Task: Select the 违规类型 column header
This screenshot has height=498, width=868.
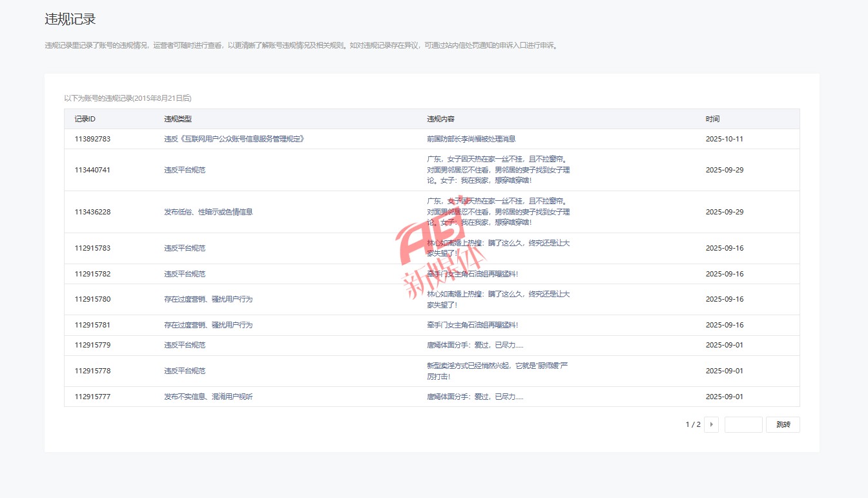Action: pos(178,119)
